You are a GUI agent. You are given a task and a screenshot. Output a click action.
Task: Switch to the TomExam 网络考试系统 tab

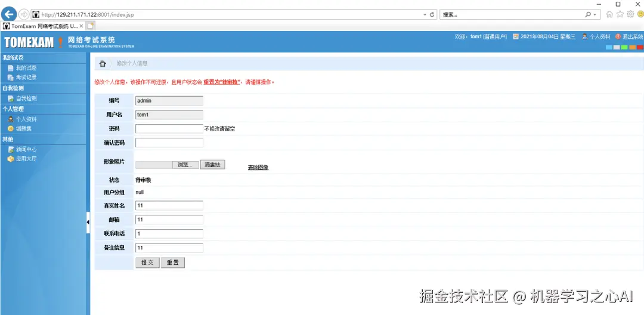(x=43, y=26)
